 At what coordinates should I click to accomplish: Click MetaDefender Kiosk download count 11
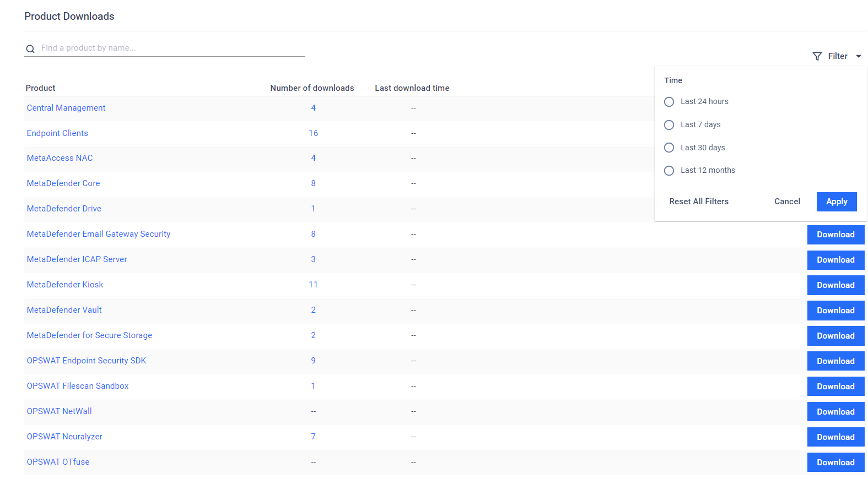313,285
